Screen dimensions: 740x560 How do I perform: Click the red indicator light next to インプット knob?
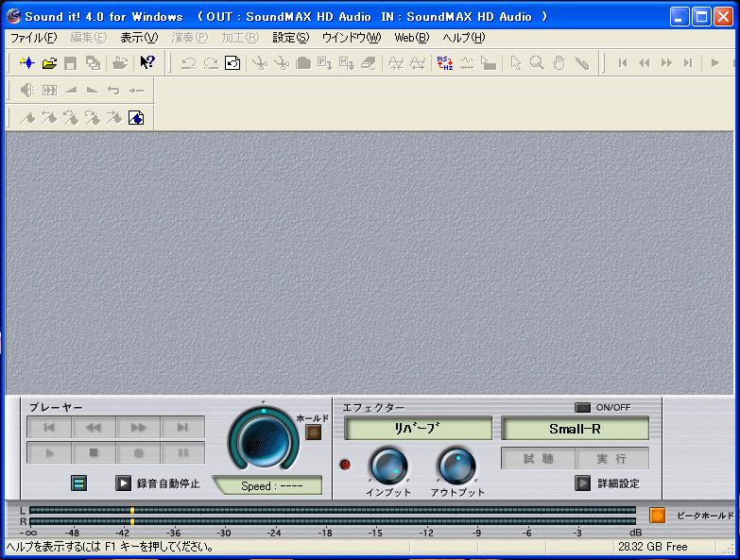tap(345, 465)
